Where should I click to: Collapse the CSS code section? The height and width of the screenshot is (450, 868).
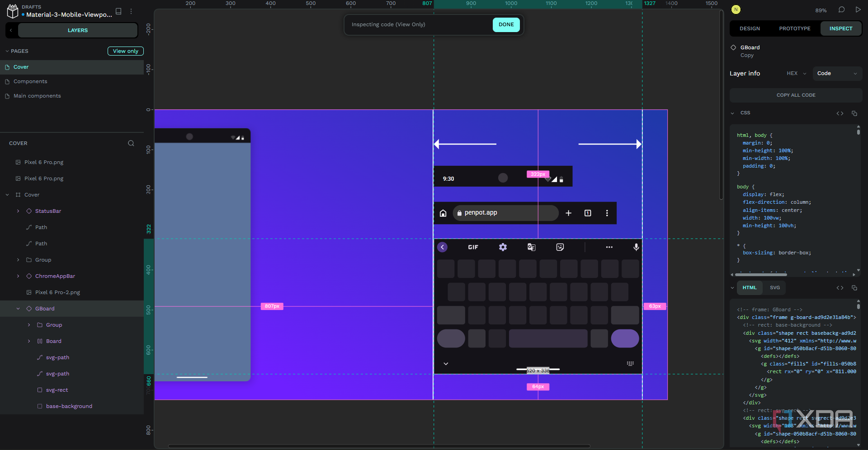pos(732,113)
